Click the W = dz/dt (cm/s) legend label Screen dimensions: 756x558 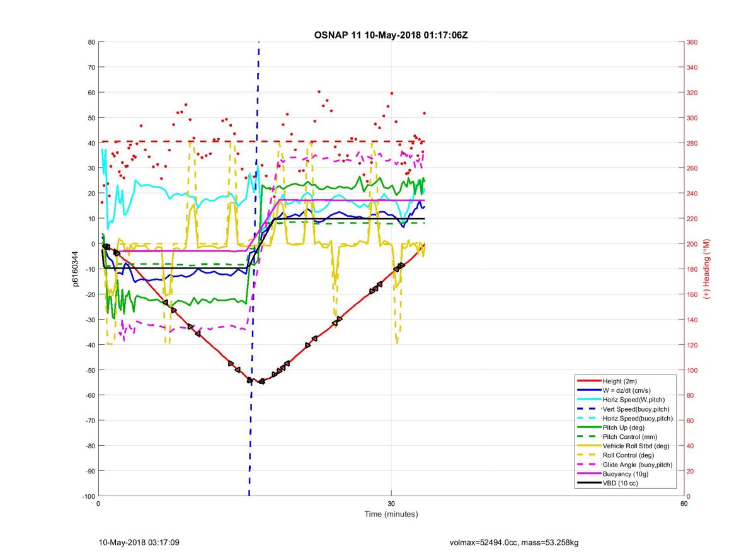pos(627,390)
